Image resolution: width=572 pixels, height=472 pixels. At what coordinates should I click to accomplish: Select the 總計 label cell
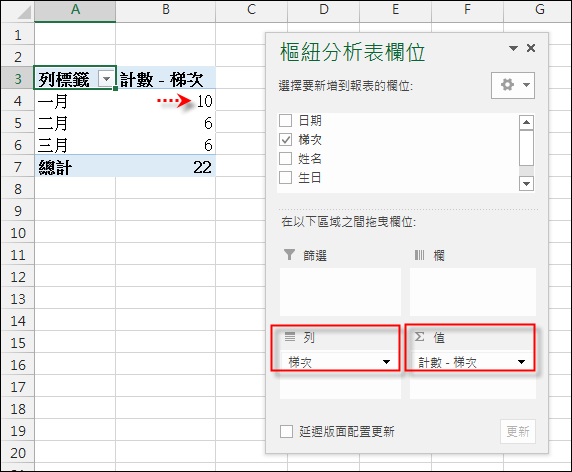[x=75, y=167]
